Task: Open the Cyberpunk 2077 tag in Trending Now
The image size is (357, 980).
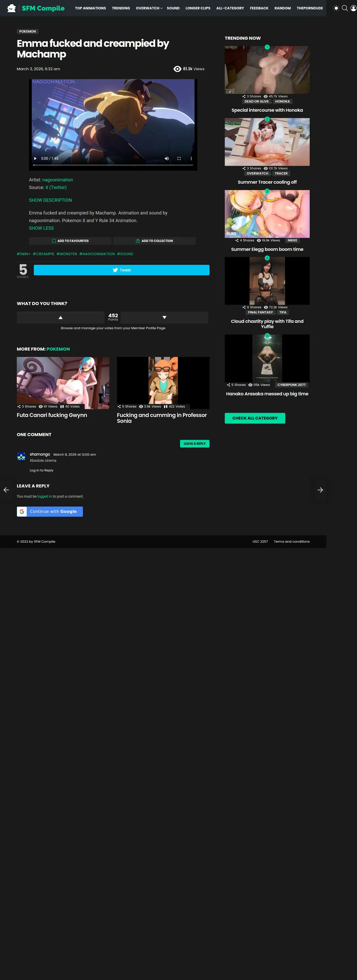Action: [x=291, y=385]
